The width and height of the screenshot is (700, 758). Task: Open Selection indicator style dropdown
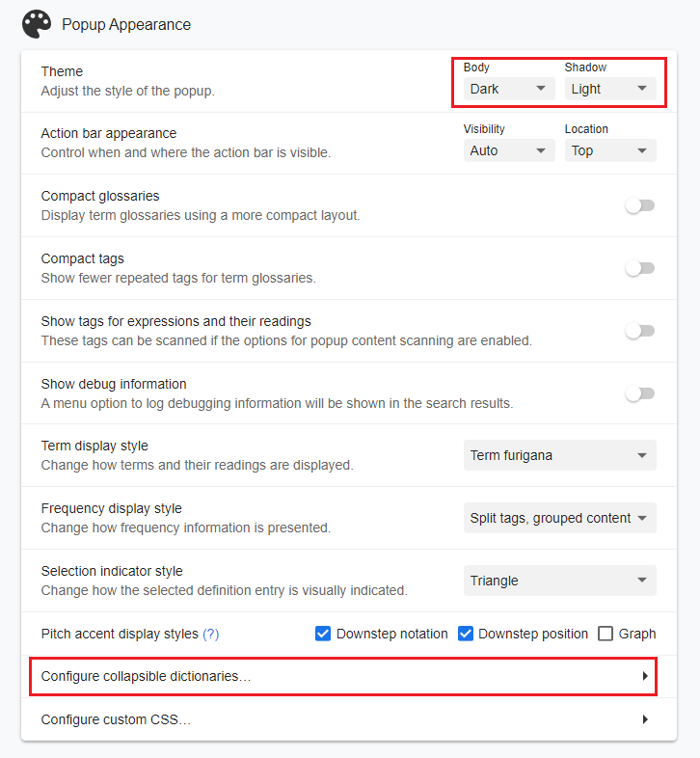[x=559, y=581]
